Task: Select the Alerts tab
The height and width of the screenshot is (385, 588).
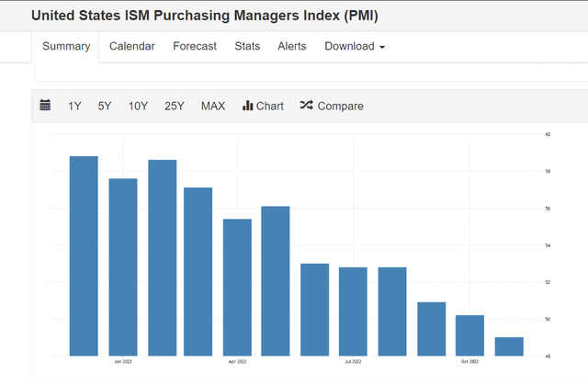Action: [292, 46]
